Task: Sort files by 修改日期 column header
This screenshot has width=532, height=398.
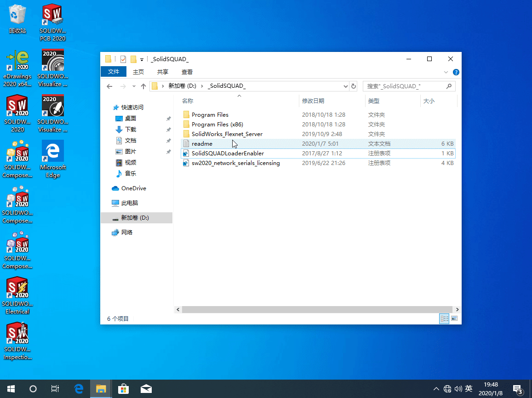Action: 332,101
